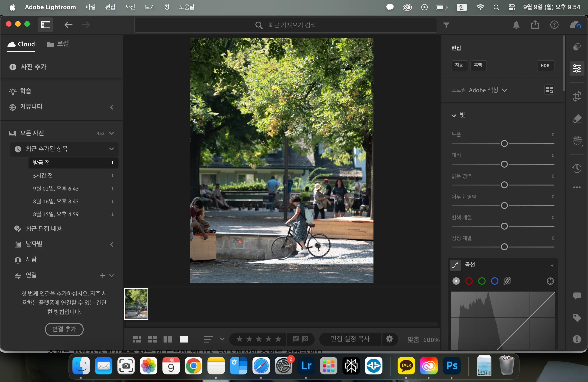Viewport: 588px width, 382px height.
Task: Select the photo thumbnail in filmstrip
Action: tap(136, 304)
